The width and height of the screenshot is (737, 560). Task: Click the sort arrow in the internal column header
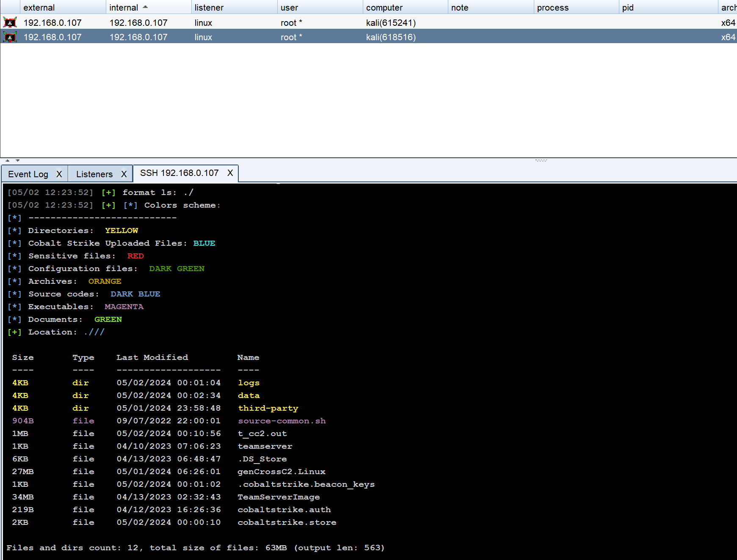(x=145, y=7)
